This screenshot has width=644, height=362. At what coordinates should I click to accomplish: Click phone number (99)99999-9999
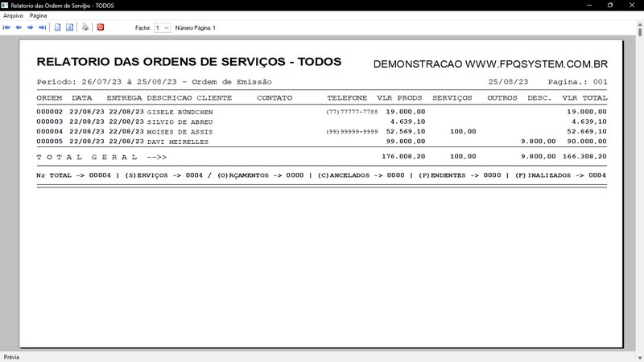click(352, 131)
